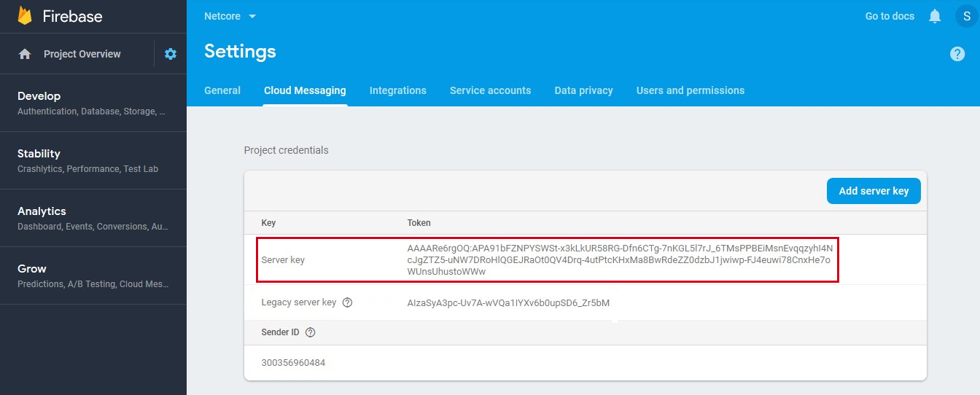
Task: Click the Token column header
Action: pyautogui.click(x=419, y=222)
